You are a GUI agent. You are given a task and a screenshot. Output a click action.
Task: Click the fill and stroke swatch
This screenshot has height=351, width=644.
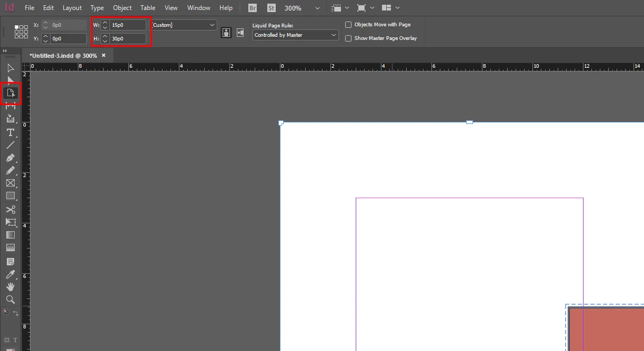coord(6,312)
